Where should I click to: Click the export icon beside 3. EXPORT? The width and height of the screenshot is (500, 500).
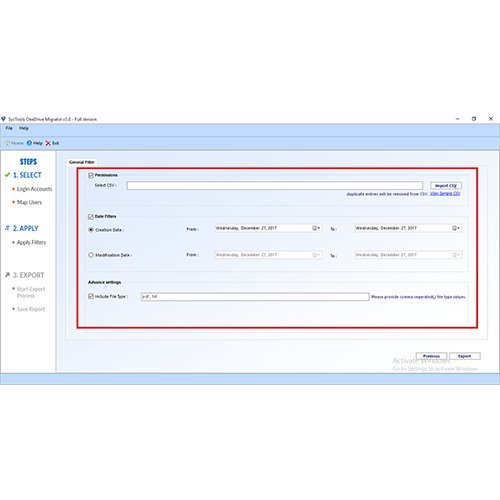click(x=7, y=275)
